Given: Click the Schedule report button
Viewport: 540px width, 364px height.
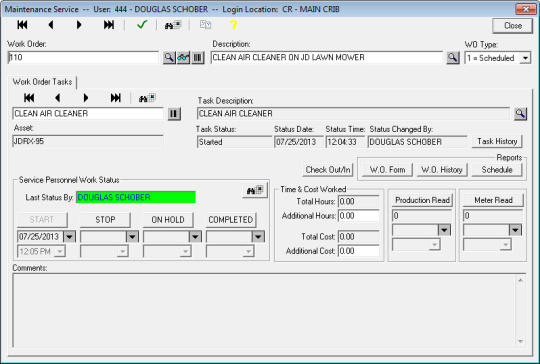Looking at the screenshot, I should 497,170.
